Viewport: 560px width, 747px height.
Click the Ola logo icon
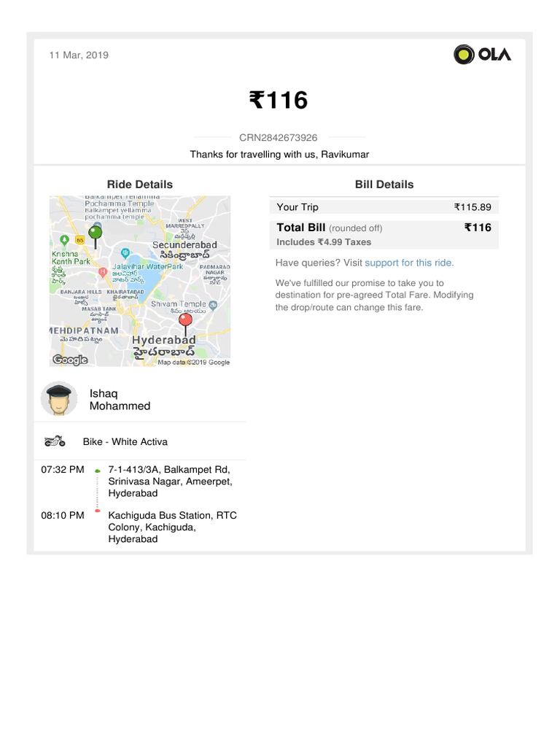pos(482,54)
